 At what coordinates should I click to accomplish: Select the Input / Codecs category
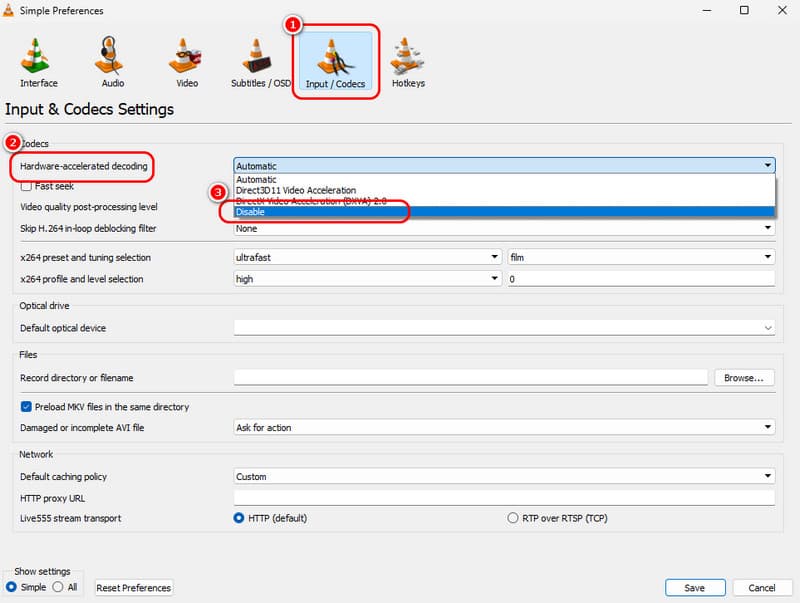[x=335, y=62]
